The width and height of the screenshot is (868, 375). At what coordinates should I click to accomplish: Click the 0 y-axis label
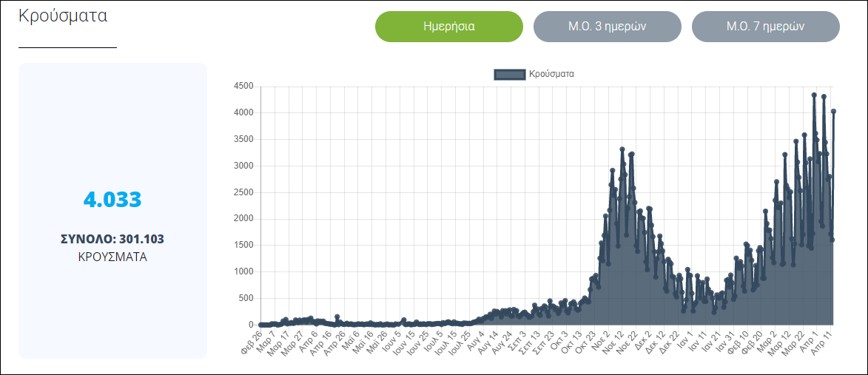[x=251, y=325]
